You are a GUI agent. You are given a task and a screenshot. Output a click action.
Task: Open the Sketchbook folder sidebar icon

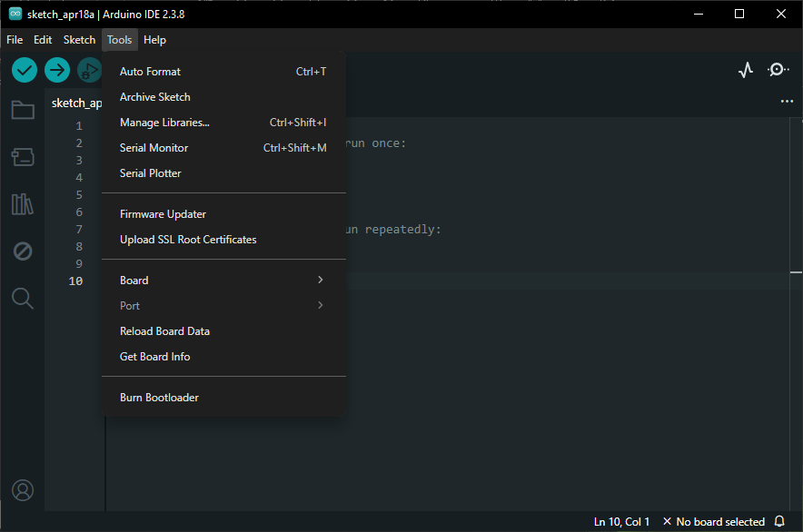pos(23,111)
